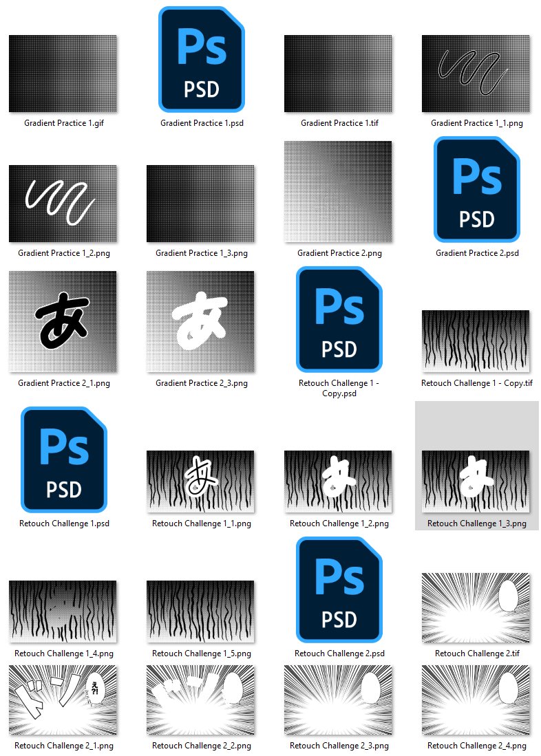Screen dimensions: 541x756
Task: Select the Gradient Practice 1.tif thumbnail
Action: 338,74
